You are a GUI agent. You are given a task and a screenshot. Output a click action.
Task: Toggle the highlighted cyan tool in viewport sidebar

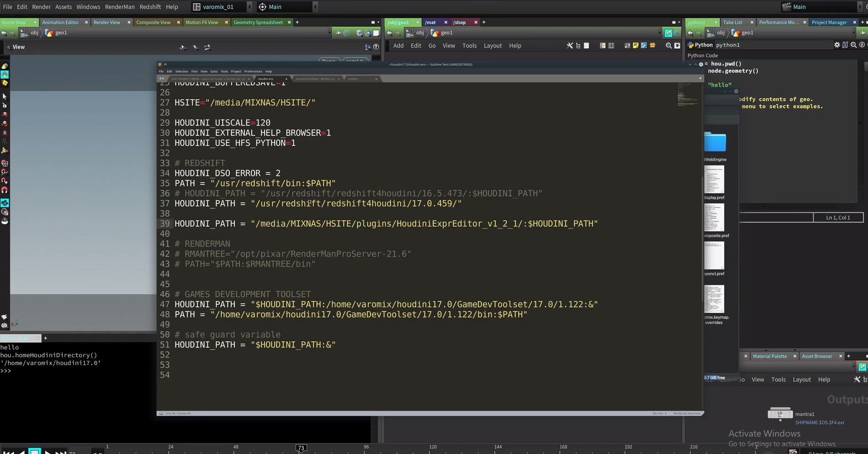[5, 203]
